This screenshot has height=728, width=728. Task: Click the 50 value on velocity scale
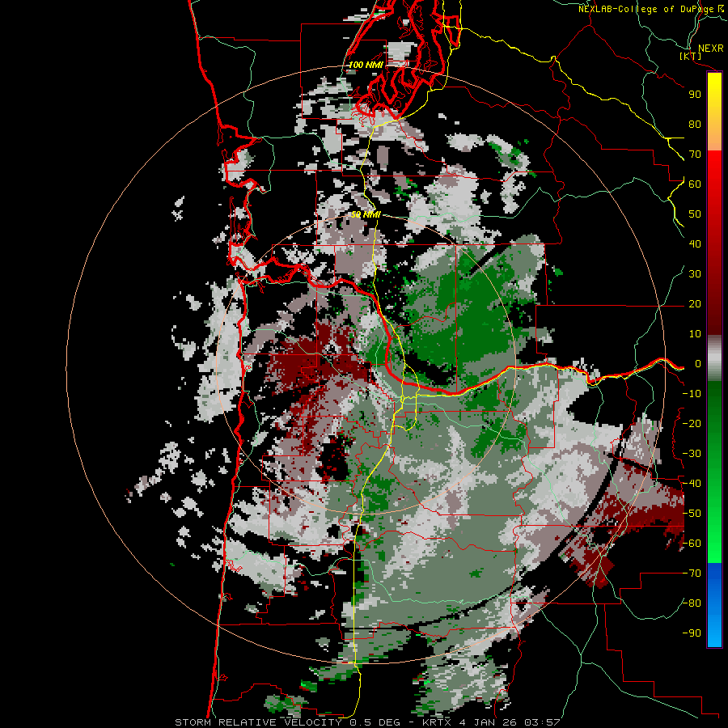(695, 214)
